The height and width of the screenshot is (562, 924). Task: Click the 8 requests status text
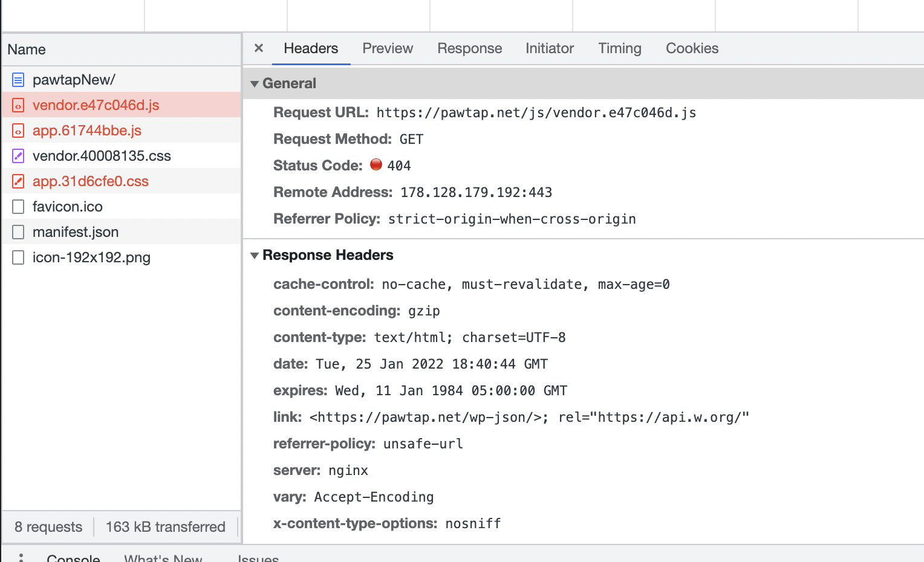pyautogui.click(x=48, y=527)
